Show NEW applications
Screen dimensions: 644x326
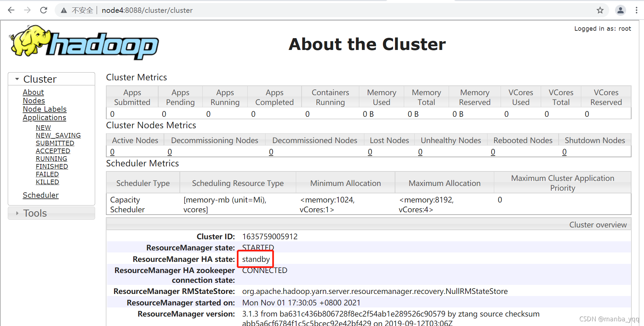click(x=44, y=128)
